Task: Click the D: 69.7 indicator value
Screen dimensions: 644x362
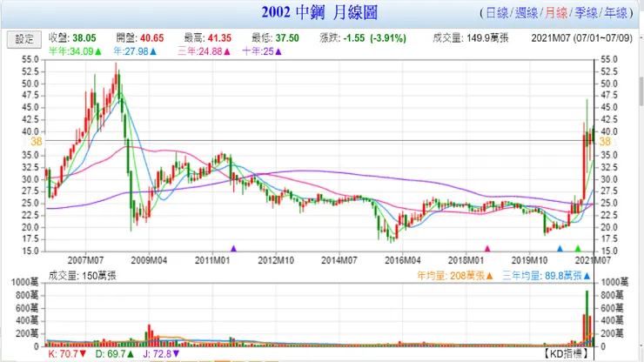Action: click(115, 353)
